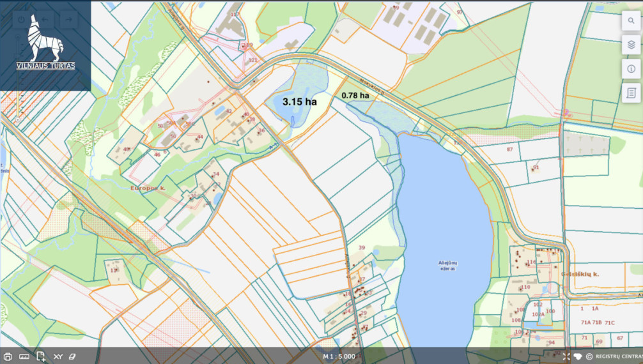The image size is (643, 364).
Task: Select the 3.15 ha parcel label
Action: click(x=299, y=102)
